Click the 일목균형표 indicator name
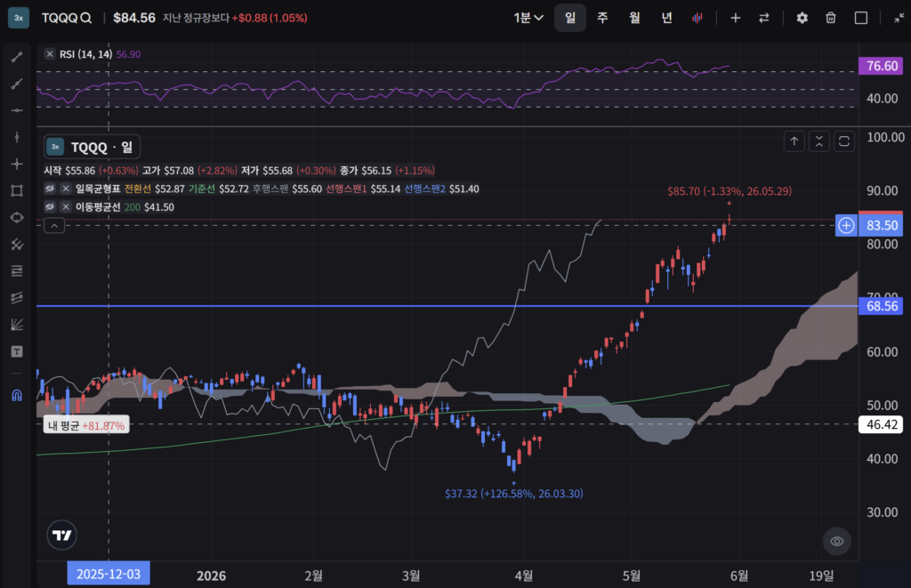This screenshot has width=911, height=588. (x=98, y=189)
